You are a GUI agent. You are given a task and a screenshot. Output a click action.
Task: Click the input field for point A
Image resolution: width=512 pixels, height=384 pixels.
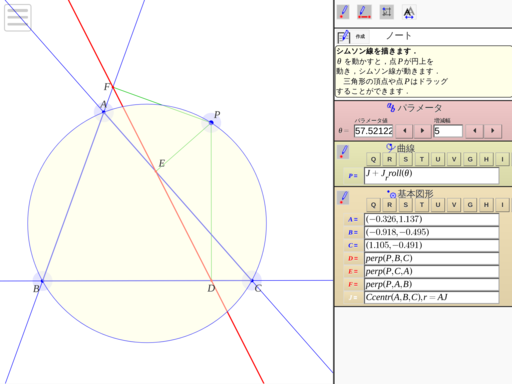432,219
